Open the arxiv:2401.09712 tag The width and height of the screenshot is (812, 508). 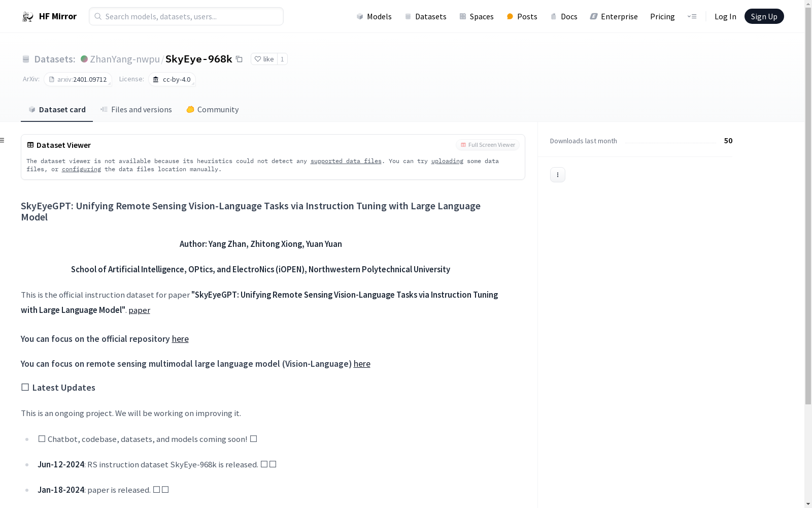tap(78, 80)
